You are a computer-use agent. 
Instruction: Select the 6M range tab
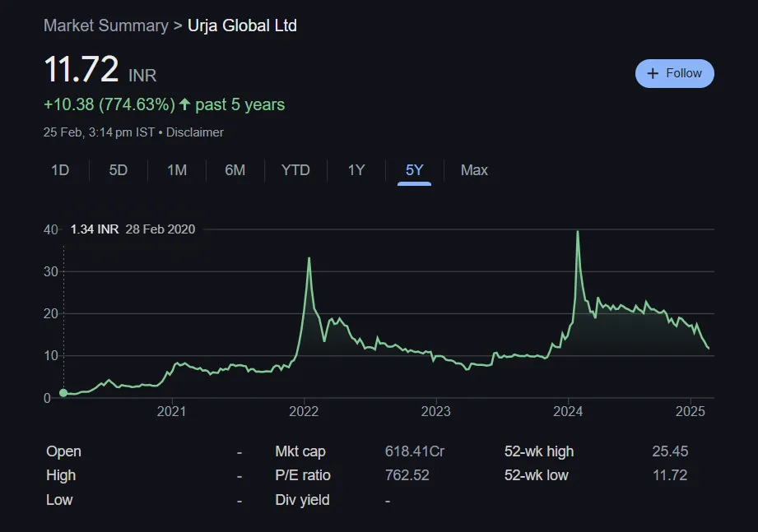[235, 170]
